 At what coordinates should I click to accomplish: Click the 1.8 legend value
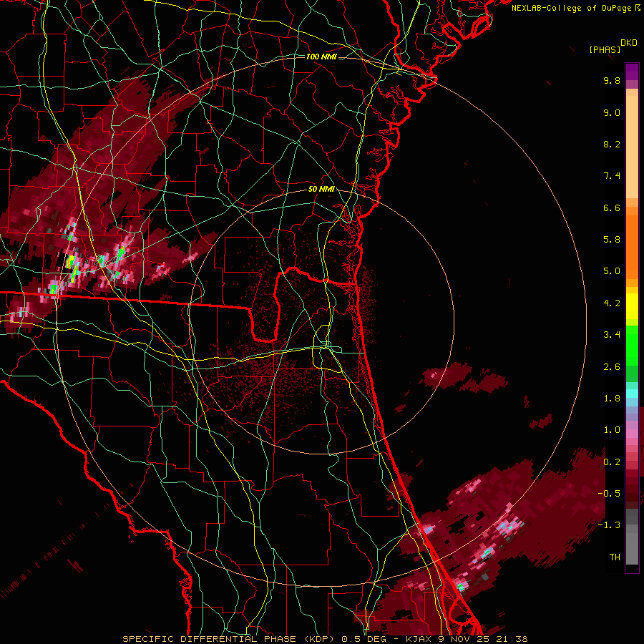612,399
